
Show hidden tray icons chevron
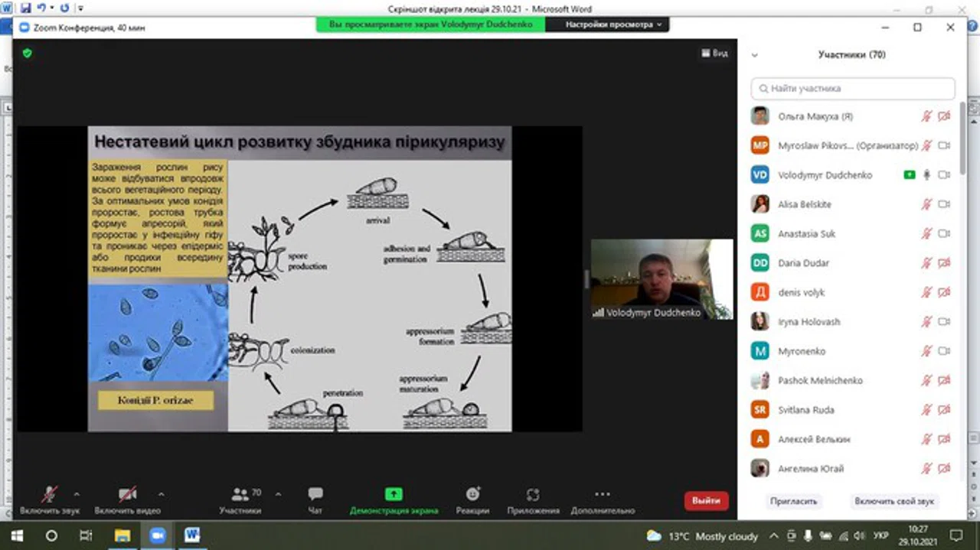774,536
